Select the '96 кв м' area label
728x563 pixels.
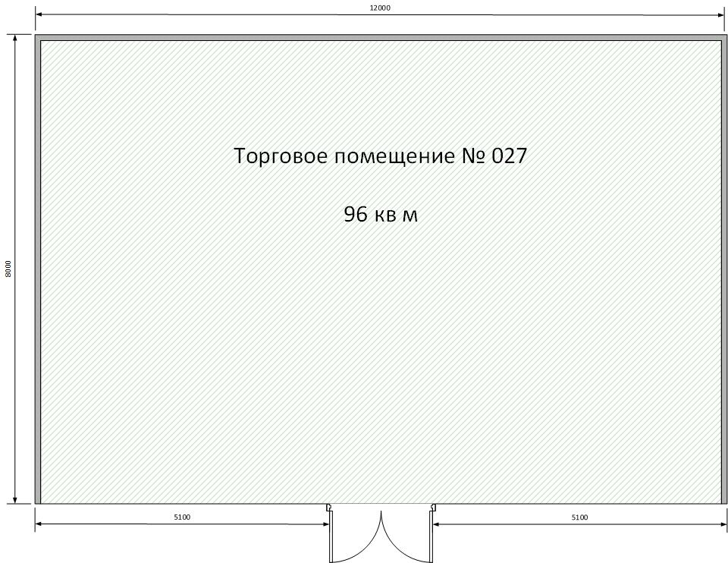pyautogui.click(x=381, y=215)
